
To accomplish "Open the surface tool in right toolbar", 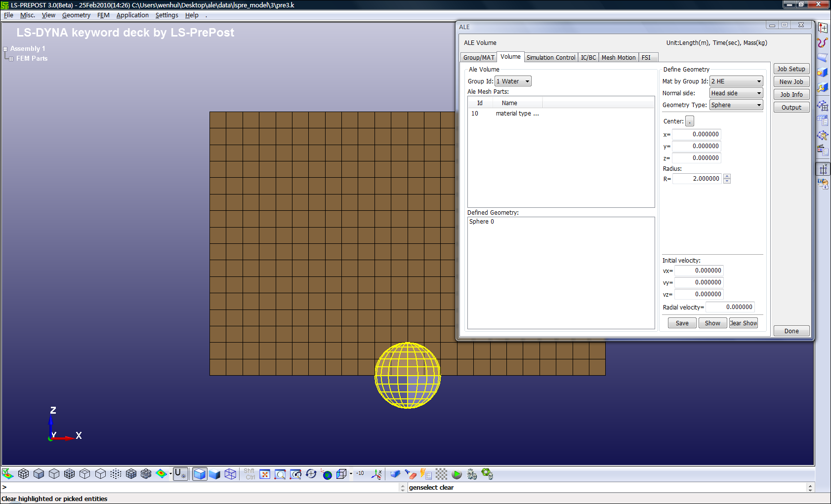I will (823, 58).
